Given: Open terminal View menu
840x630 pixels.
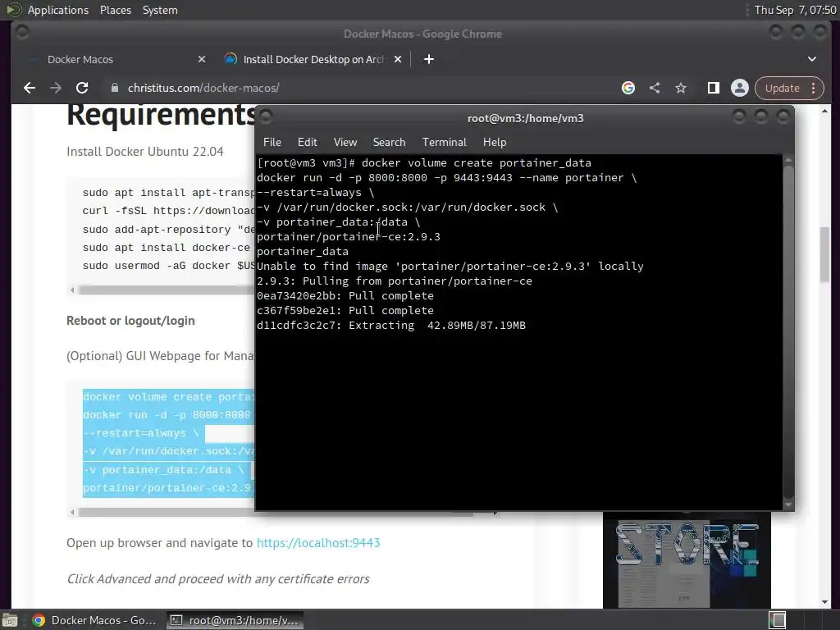Looking at the screenshot, I should (345, 142).
